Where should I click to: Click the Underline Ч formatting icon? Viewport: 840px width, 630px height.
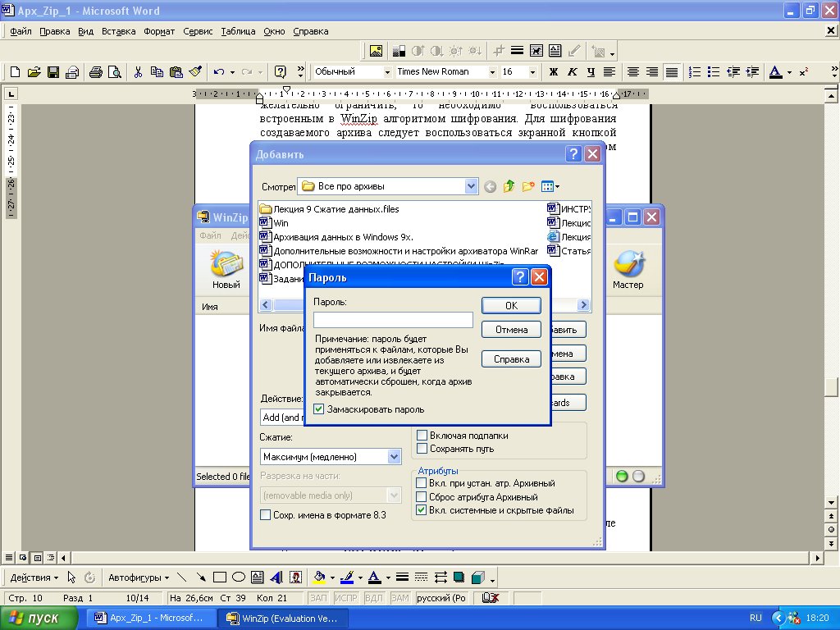click(591, 72)
